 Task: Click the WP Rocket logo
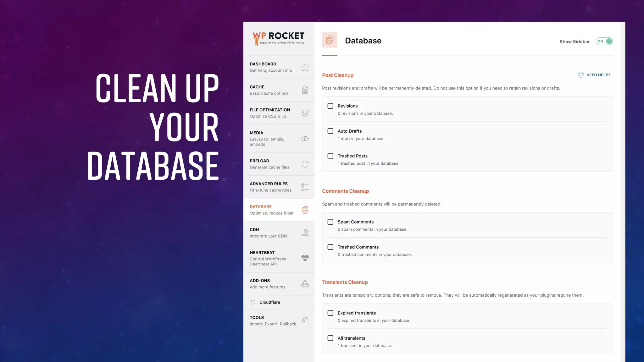click(279, 39)
